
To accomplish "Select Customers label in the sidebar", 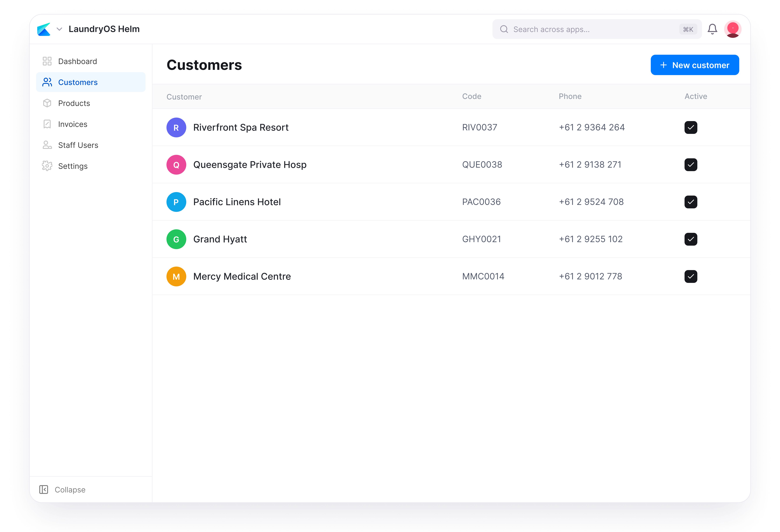I will pos(78,82).
